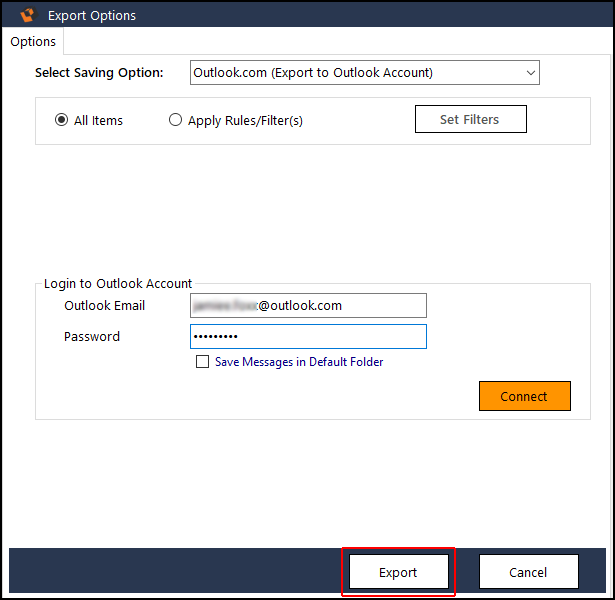Click the orange Connect button
This screenshot has width=615, height=600.
[525, 396]
